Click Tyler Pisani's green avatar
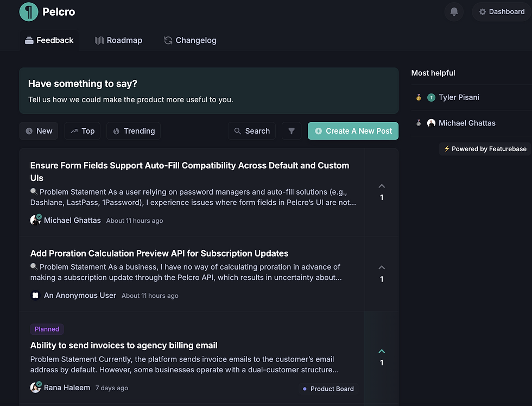This screenshot has width=532, height=406. pos(431,97)
